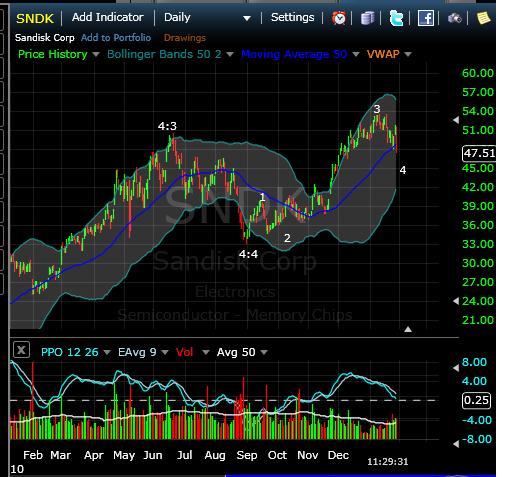Click the wave label 4:4 annotation

(x=248, y=254)
